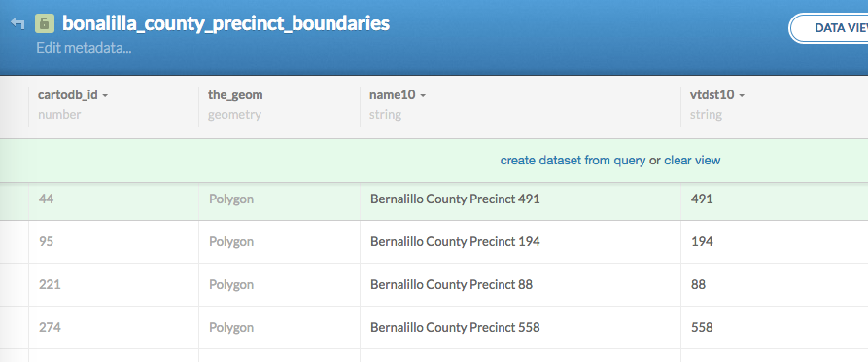Click create dataset from query link
This screenshot has height=362, width=868.
pyautogui.click(x=573, y=161)
